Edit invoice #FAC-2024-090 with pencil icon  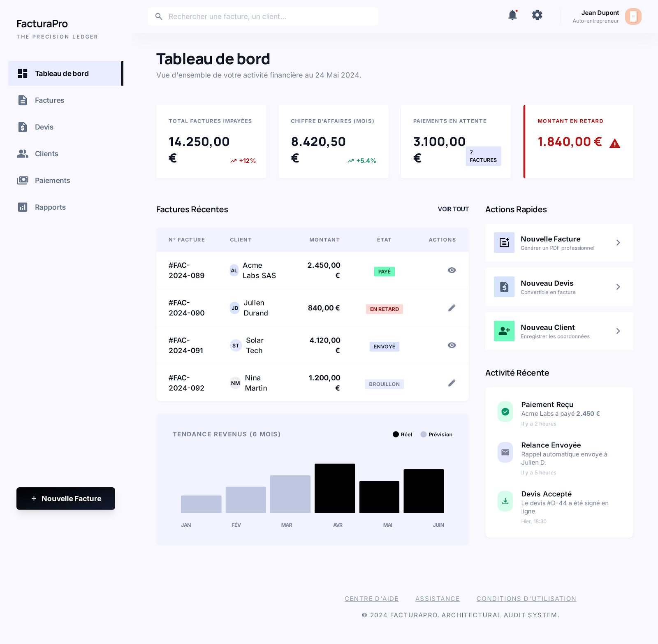452,308
